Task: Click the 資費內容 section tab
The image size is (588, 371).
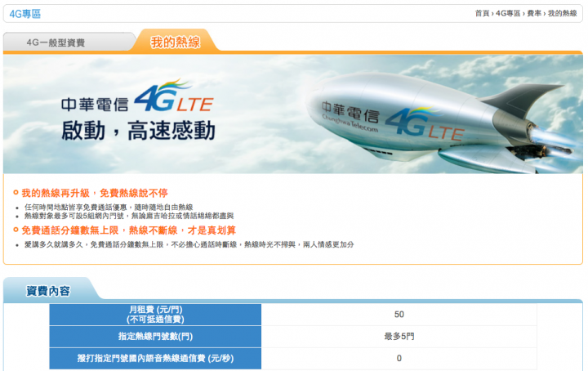Action: click(x=48, y=291)
